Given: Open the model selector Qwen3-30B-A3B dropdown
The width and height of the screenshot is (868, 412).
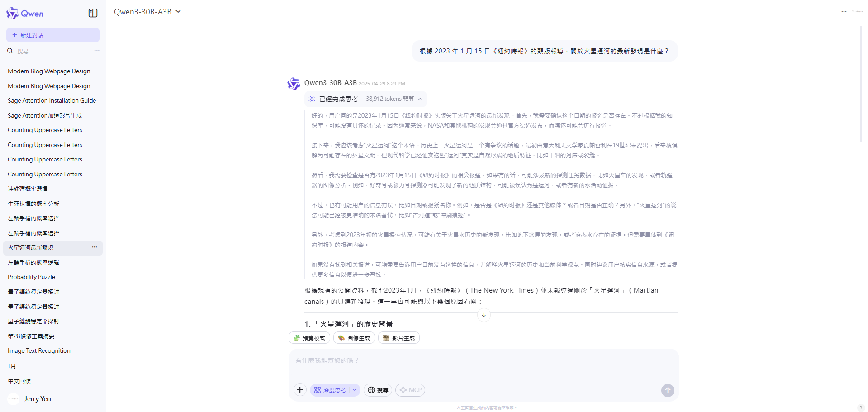Looking at the screenshot, I should pyautogui.click(x=147, y=12).
